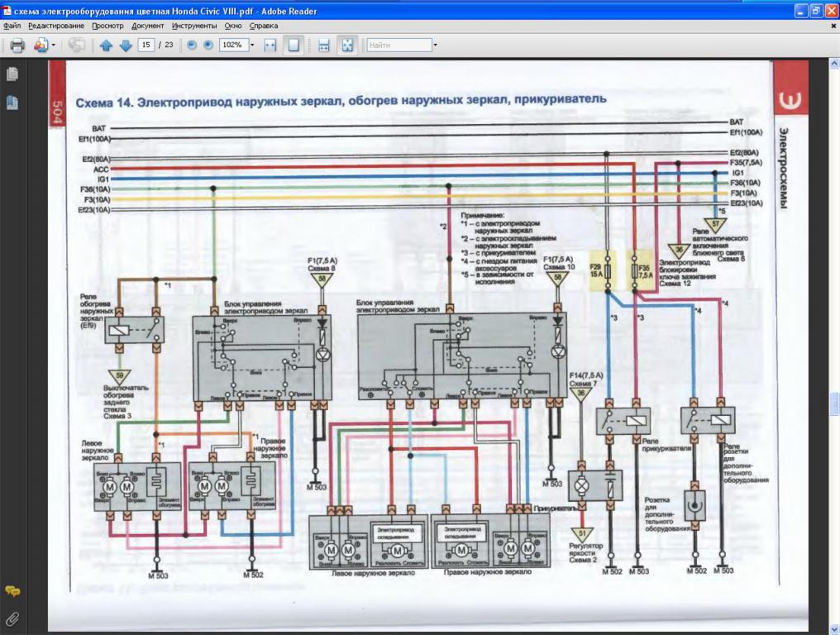Click the 'Регулятор яркости Схема 2' label
Image resolution: width=840 pixels, height=635 pixels.
585,552
